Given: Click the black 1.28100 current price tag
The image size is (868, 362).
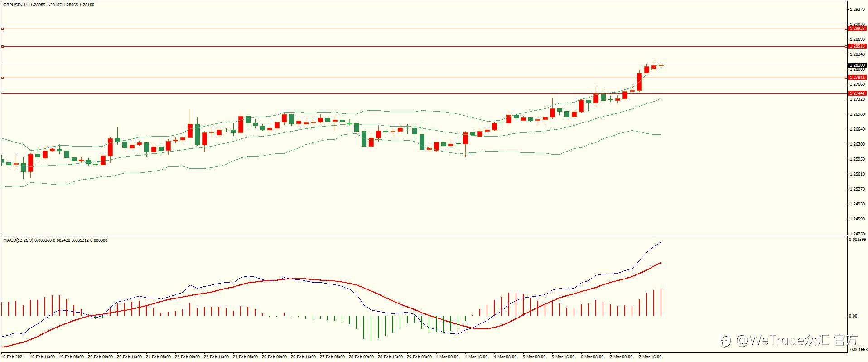Looking at the screenshot, I should pyautogui.click(x=857, y=65).
